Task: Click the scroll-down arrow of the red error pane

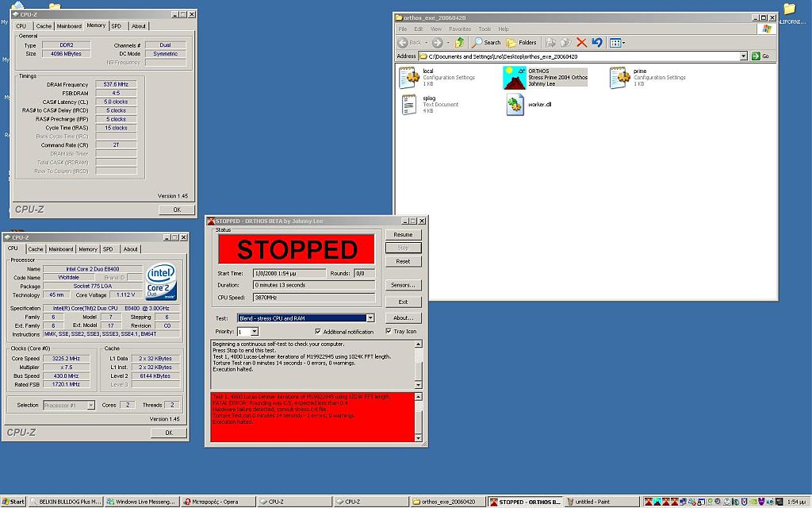Action: (419, 438)
